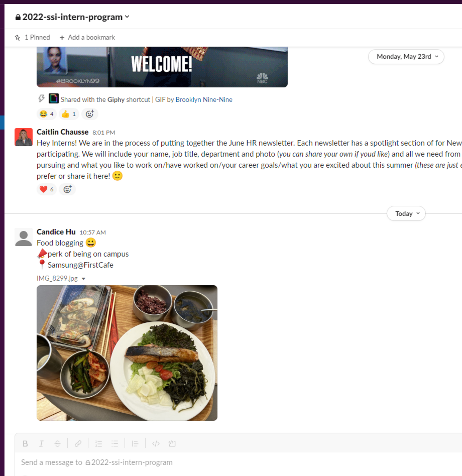The image size is (462, 476).
Task: Insert a code block
Action: (x=172, y=444)
